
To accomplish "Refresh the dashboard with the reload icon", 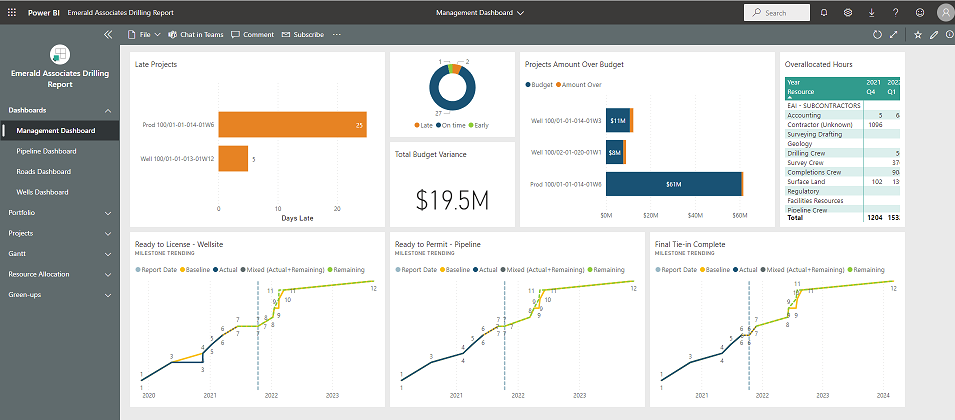I will click(877, 34).
